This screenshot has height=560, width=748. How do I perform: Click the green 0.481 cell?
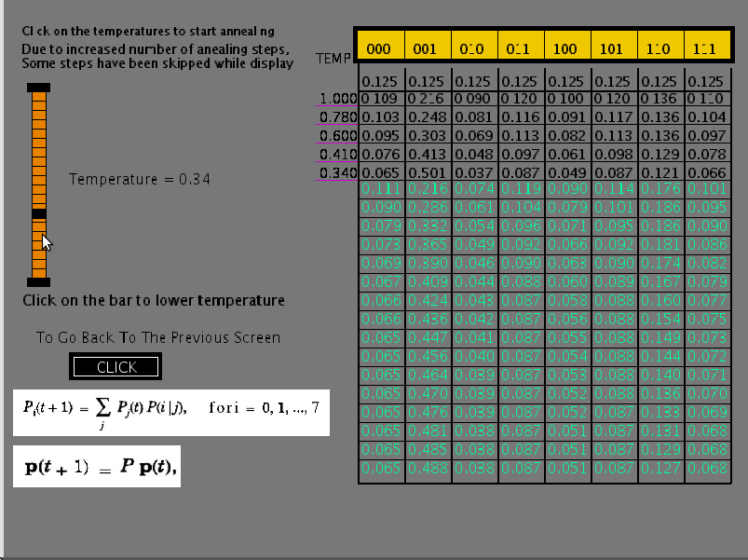pyautogui.click(x=428, y=430)
